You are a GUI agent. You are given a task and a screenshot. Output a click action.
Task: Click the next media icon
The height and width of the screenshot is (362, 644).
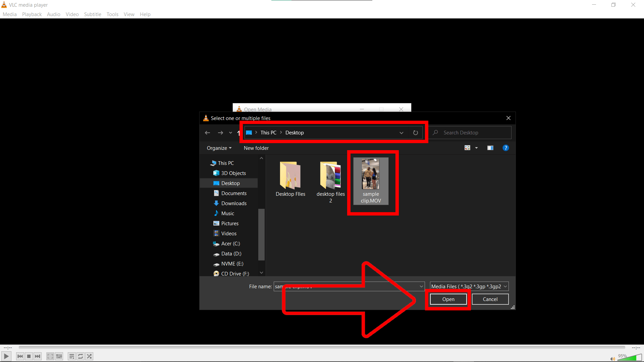point(38,356)
